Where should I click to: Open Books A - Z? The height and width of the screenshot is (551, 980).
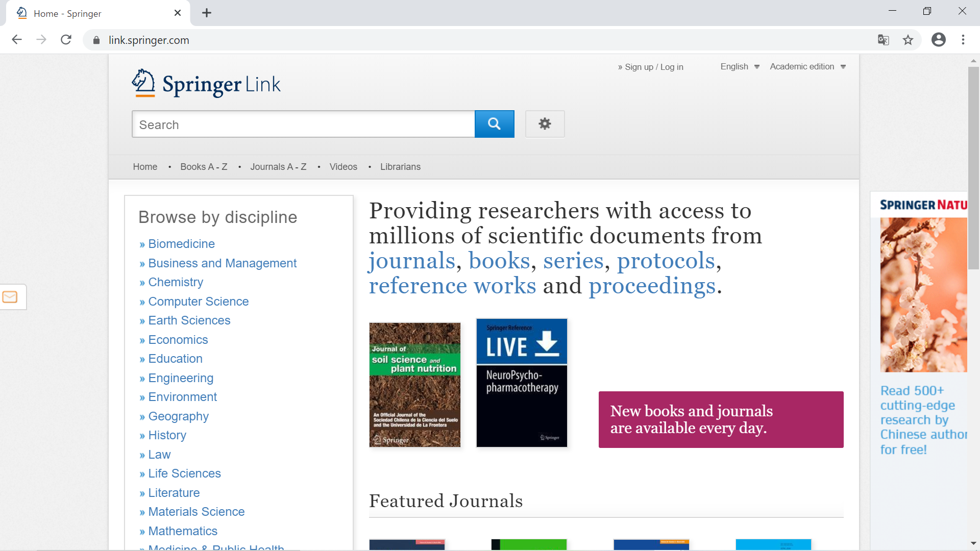[204, 167]
